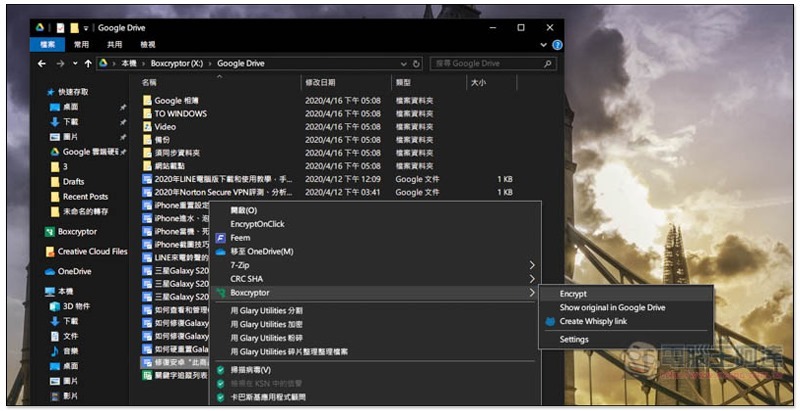Navigate back with the back arrow

point(42,63)
